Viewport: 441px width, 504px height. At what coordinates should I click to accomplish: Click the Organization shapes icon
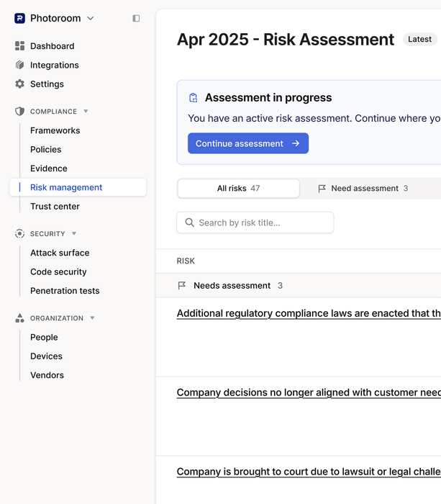[x=19, y=318]
